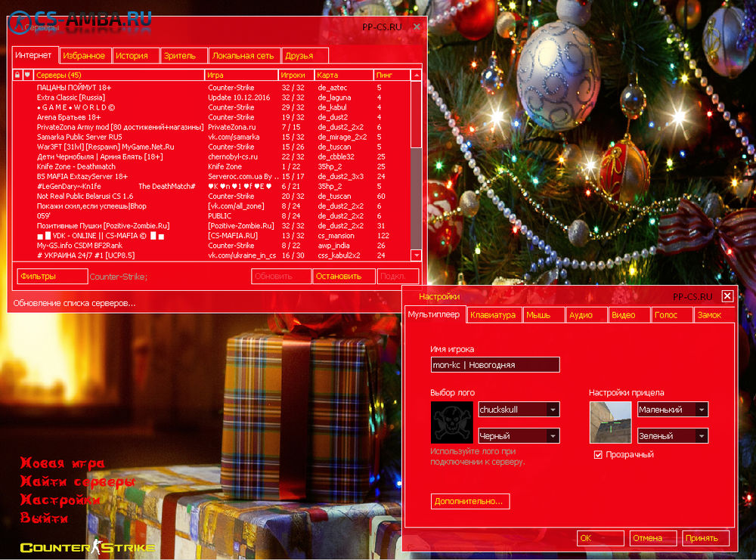Click the Принять apply button
Viewport: 756px width, 560px height.
pos(706,538)
